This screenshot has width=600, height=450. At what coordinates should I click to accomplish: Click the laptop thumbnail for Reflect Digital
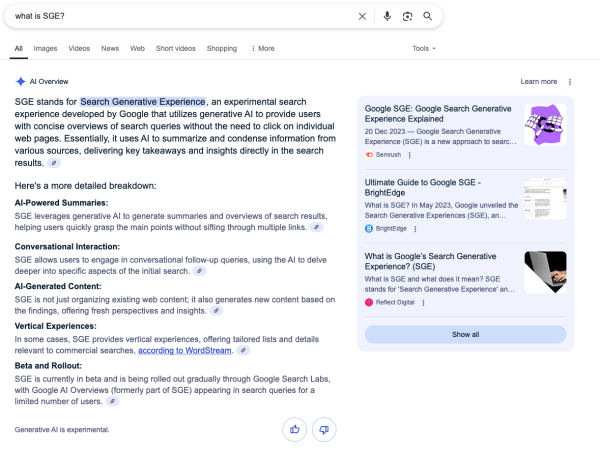coord(545,272)
